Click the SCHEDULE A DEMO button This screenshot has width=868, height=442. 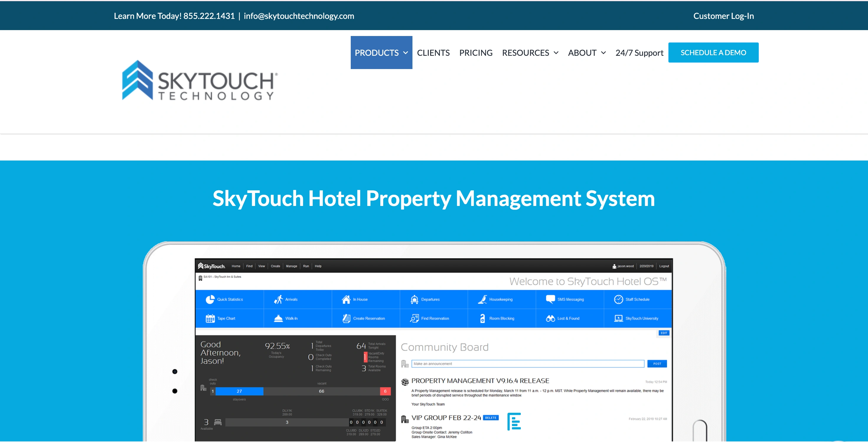(x=713, y=53)
